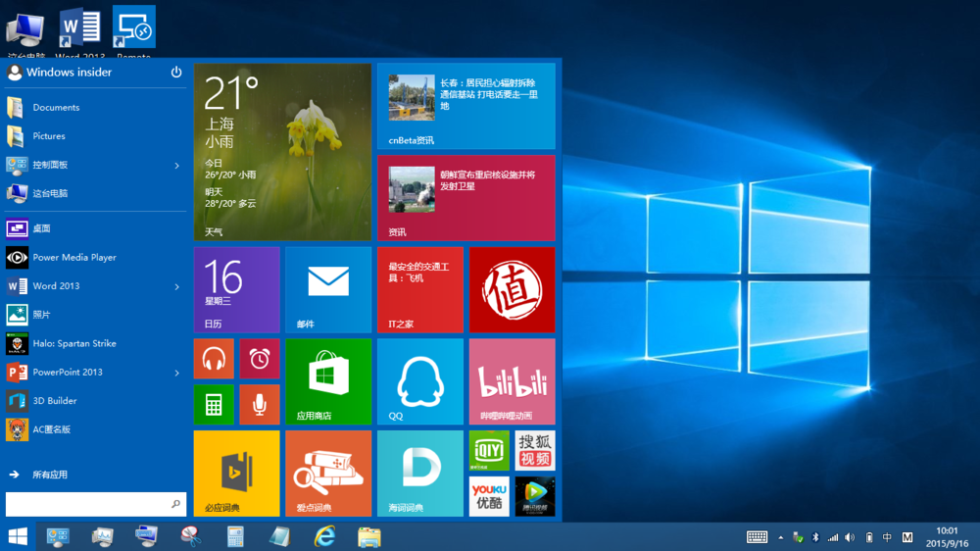Open the 日历 calendar tile
980x551 pixels.
pos(237,289)
